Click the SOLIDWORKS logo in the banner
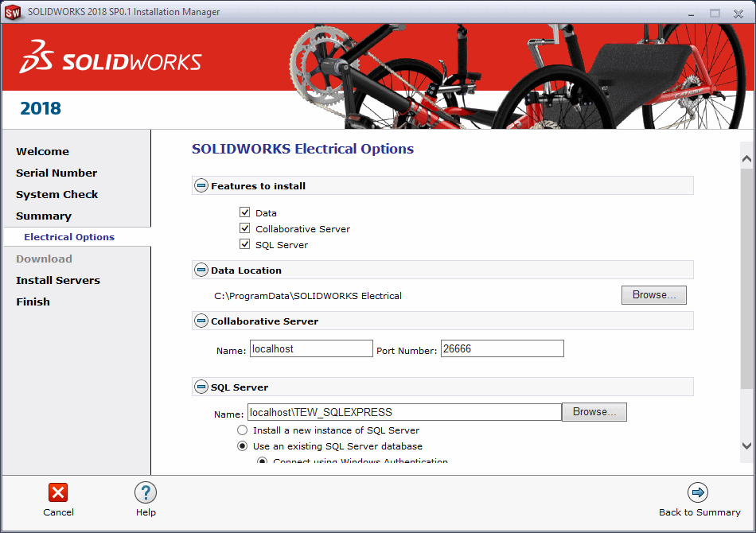This screenshot has height=533, width=756. [x=111, y=61]
